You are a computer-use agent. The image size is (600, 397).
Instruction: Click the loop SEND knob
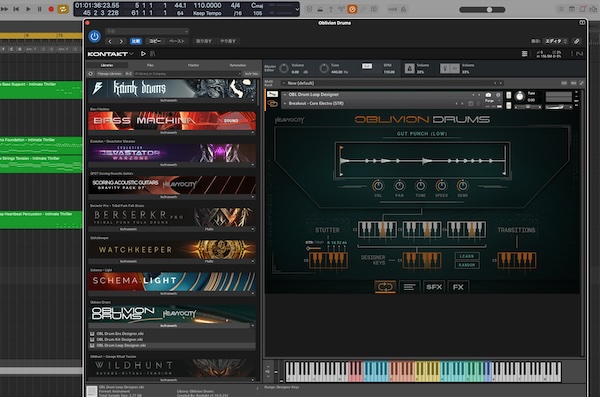tap(462, 186)
